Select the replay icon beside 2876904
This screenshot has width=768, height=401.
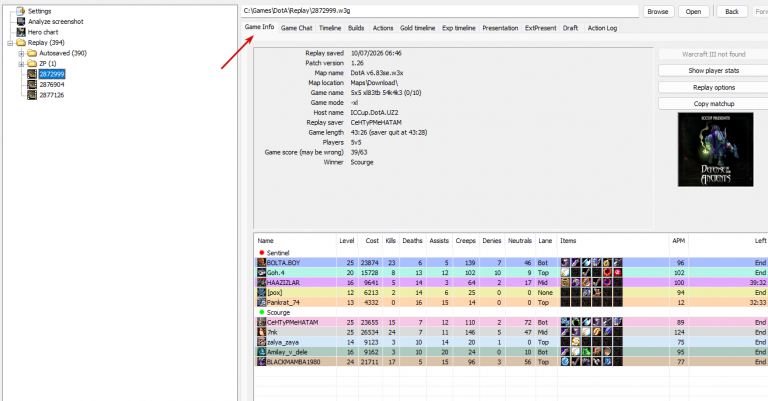click(x=32, y=85)
